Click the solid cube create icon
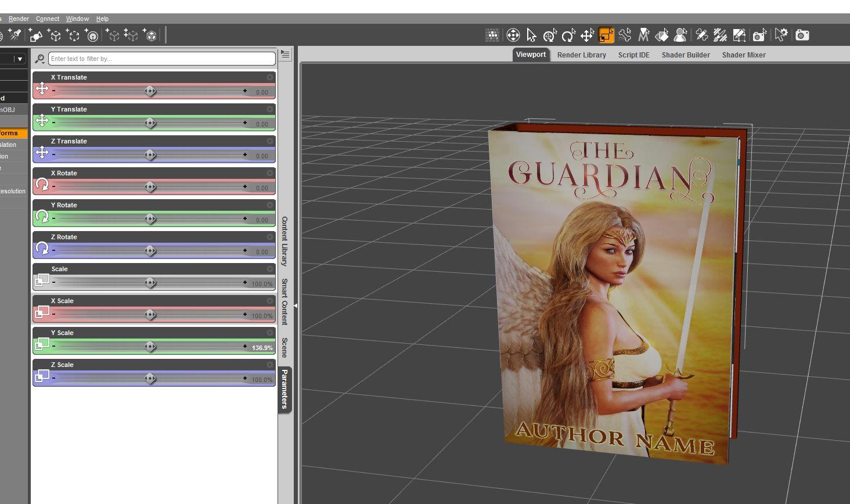850x504 pixels. point(151,36)
